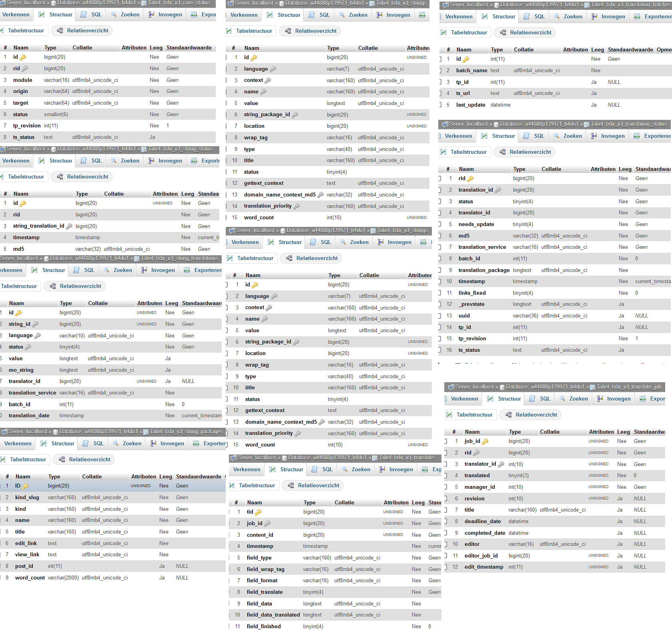The image size is (672, 639).
Task: Click the SQL icon in txbr_icl_translation_batches panel
Action: (x=527, y=16)
